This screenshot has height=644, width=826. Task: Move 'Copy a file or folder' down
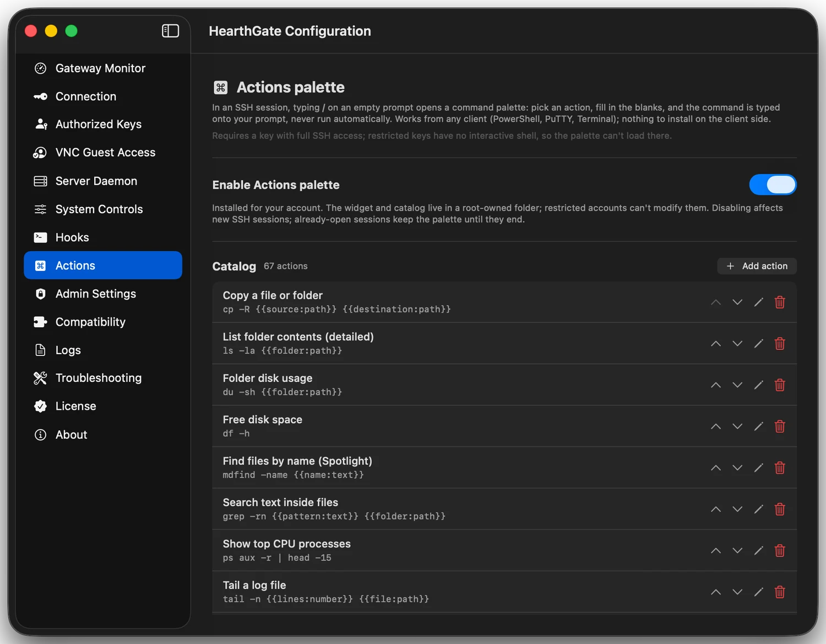[x=737, y=302]
